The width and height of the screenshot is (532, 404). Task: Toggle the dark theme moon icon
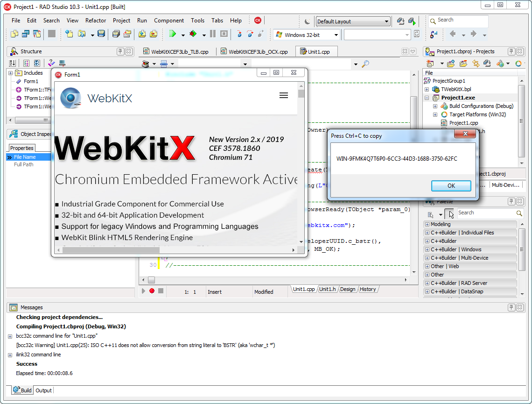click(307, 21)
